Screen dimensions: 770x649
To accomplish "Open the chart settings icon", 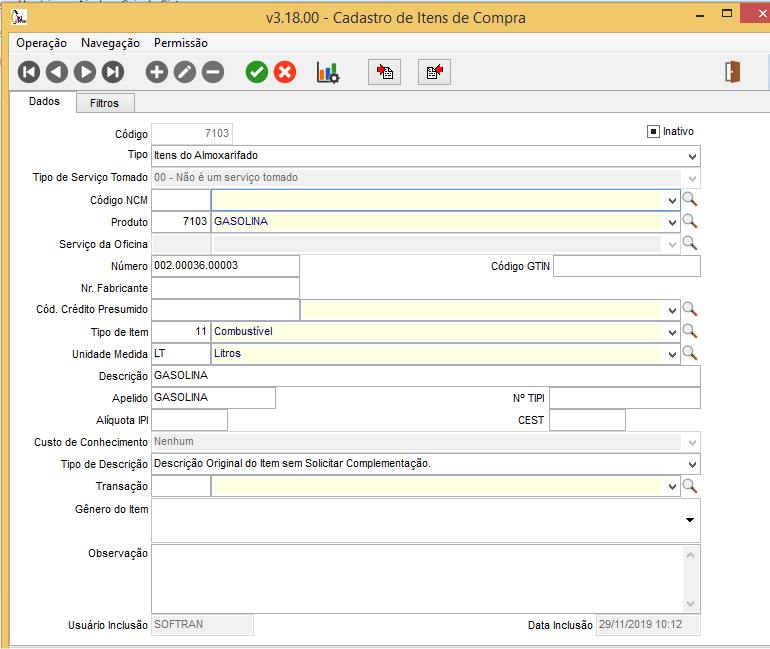I will coord(328,72).
